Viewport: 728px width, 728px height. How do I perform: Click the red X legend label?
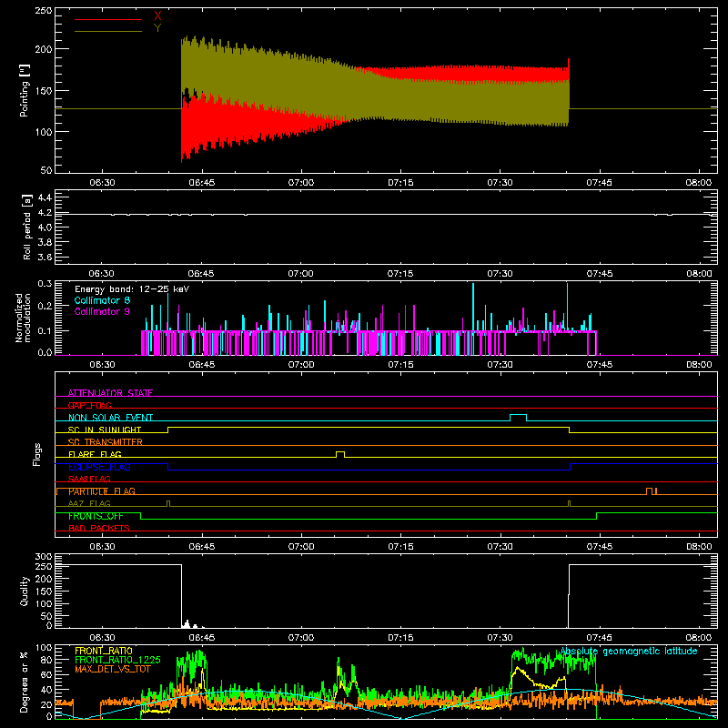coord(157,16)
